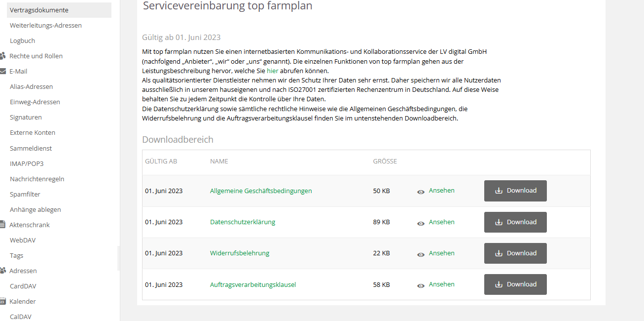Open WebDAV settings
Image resolution: width=644 pixels, height=321 pixels.
(23, 240)
